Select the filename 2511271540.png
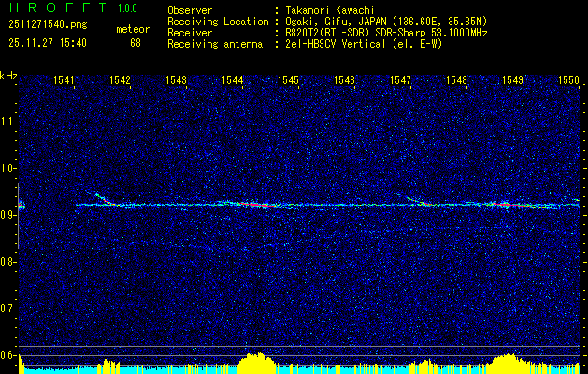Screen dimensions: 588x374 (x=48, y=25)
